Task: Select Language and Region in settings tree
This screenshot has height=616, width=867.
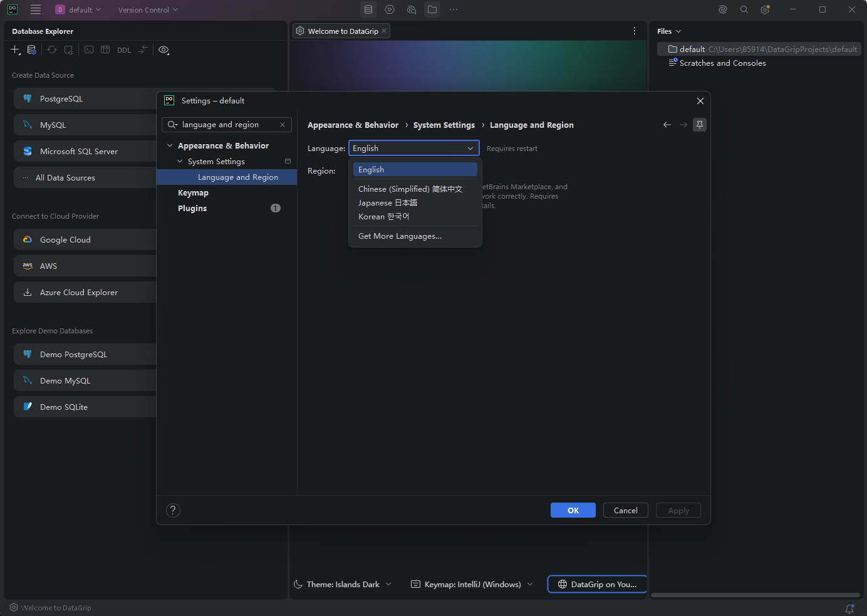Action: tap(227, 177)
